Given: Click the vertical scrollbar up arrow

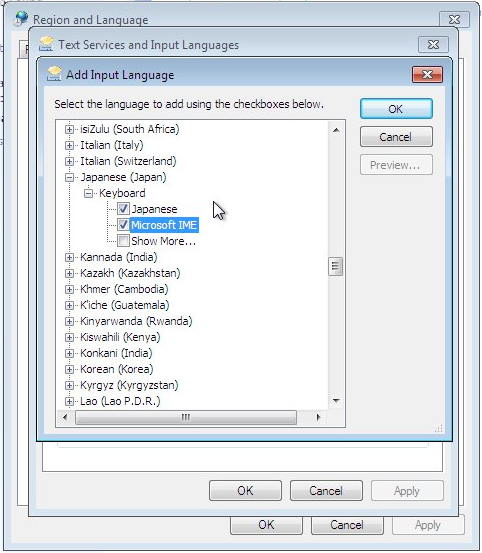Looking at the screenshot, I should 336,130.
